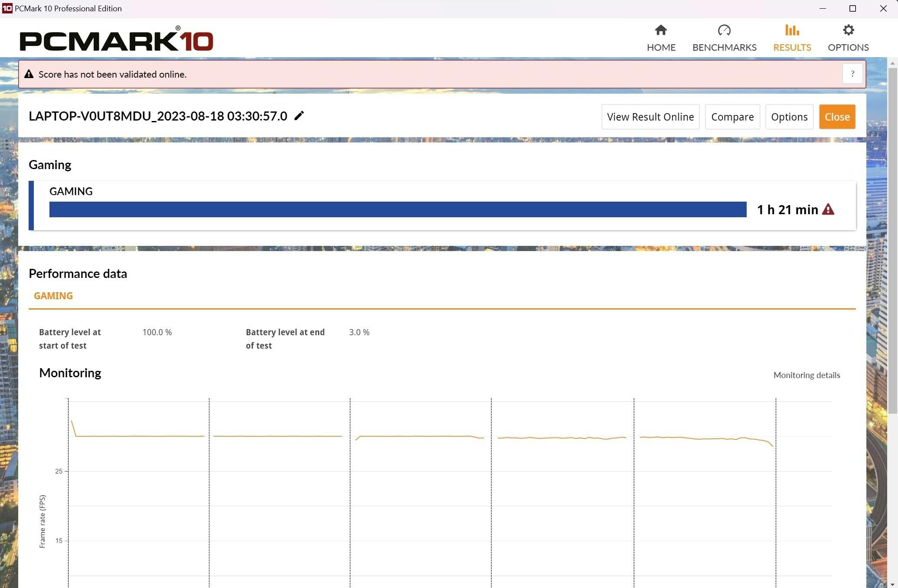This screenshot has width=898, height=588.
Task: Select the GAMING performance data tab
Action: point(53,296)
